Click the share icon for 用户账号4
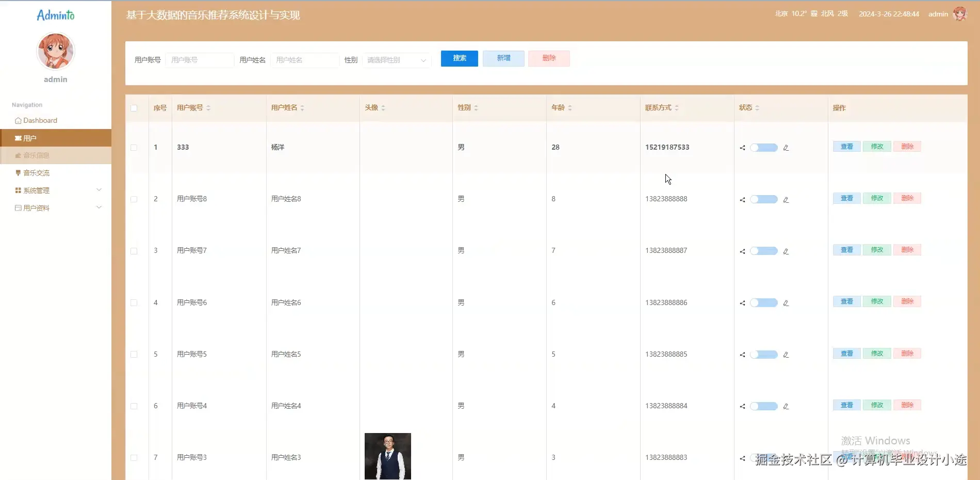Viewport: 980px width, 480px height. [742, 406]
